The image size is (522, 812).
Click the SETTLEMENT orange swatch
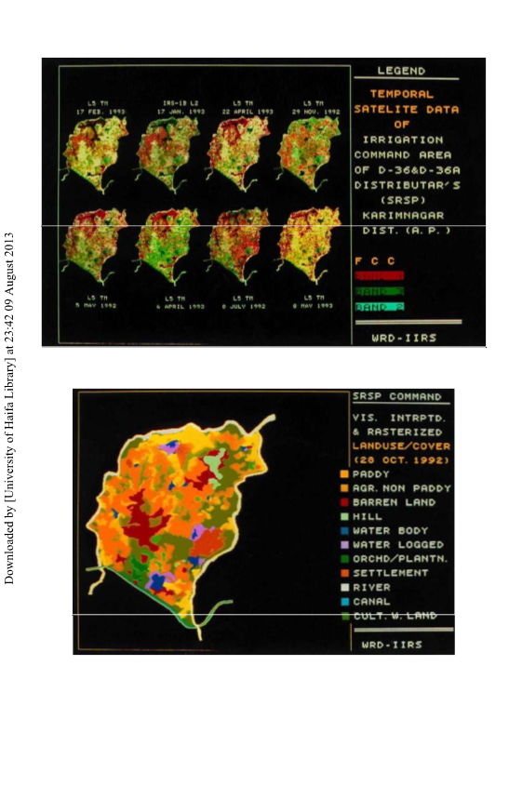(344, 573)
